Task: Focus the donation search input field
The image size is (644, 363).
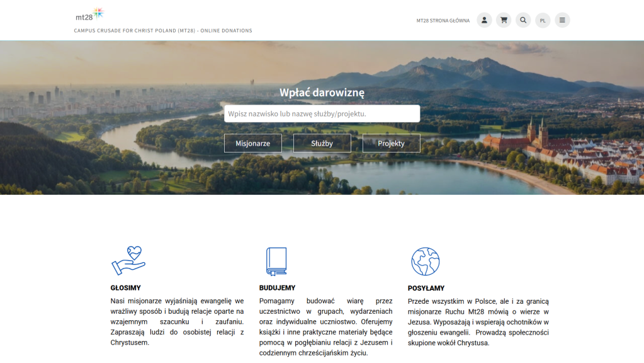Action: 322,113
